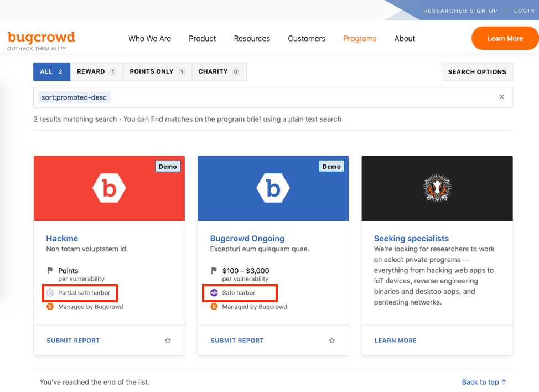The width and height of the screenshot is (539, 392).
Task: Open SEARCH OPTIONS
Action: (x=477, y=71)
